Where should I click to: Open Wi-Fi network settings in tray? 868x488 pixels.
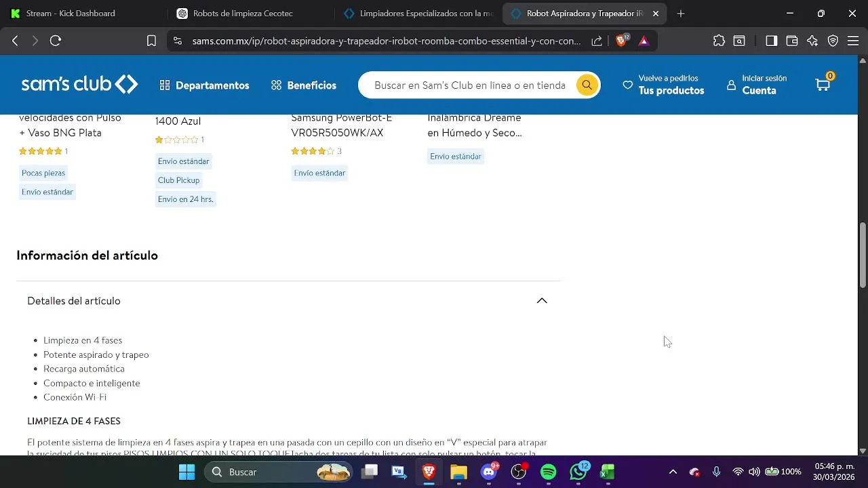click(738, 472)
